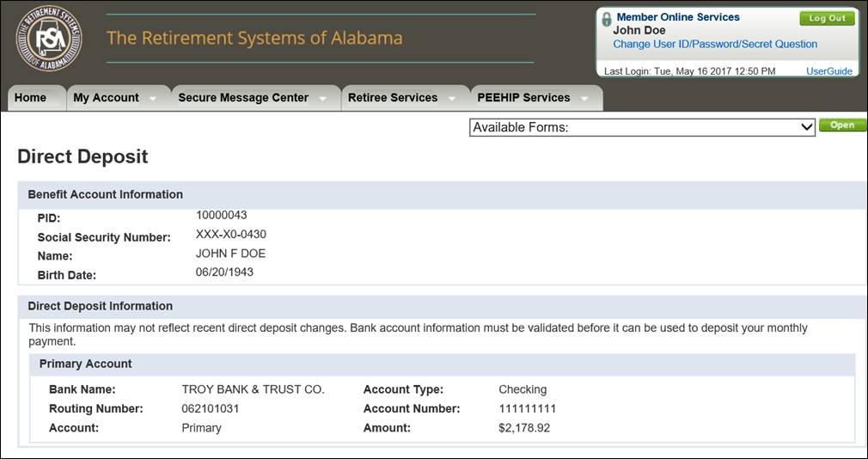868x459 pixels.
Task: Expand the Secure Message Center arrow
Action: 323,99
